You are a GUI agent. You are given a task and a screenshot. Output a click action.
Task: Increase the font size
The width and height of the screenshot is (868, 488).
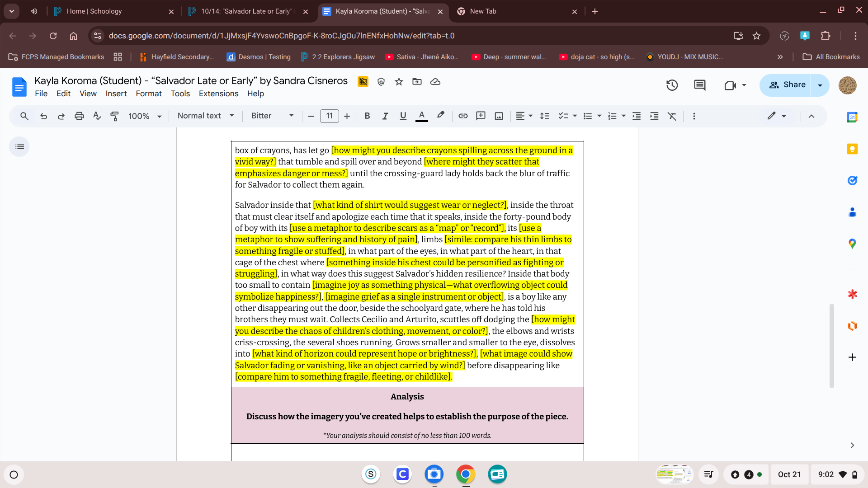click(x=347, y=116)
